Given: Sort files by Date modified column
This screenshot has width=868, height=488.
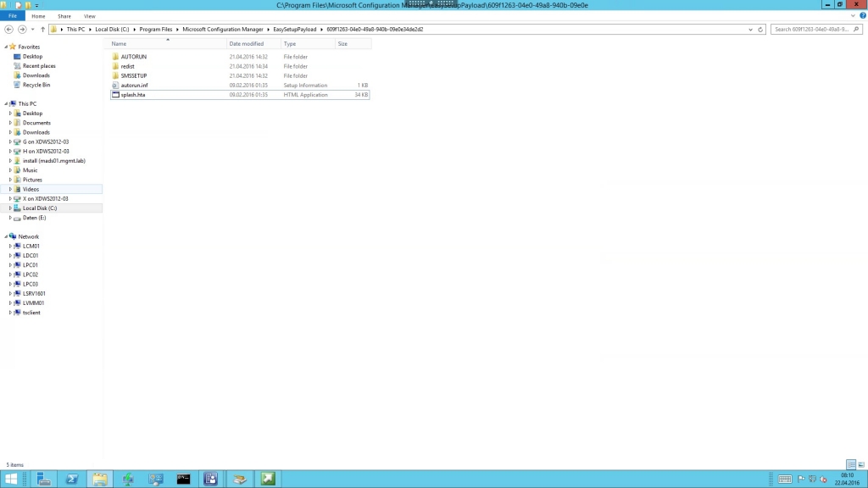Looking at the screenshot, I should (x=247, y=44).
